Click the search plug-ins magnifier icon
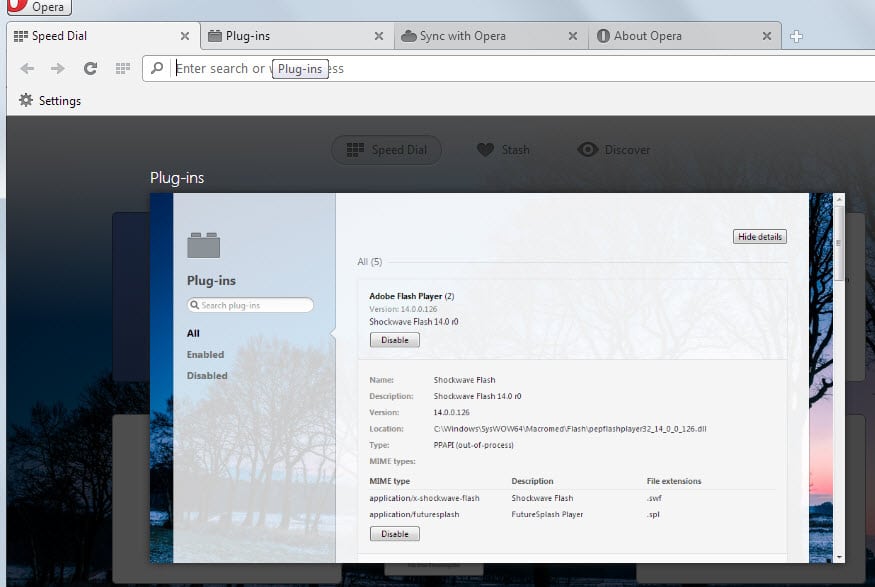 194,305
